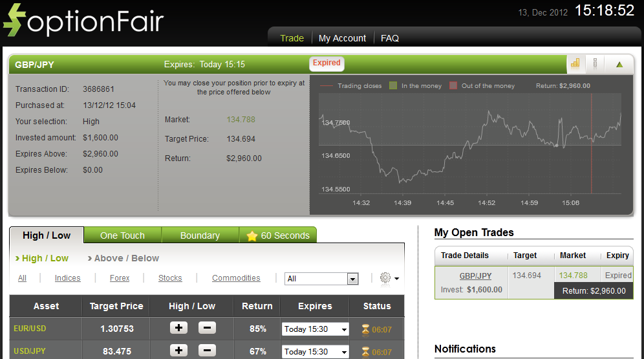Switch to the Boundary tab
This screenshot has width=644, height=359.
(x=200, y=235)
